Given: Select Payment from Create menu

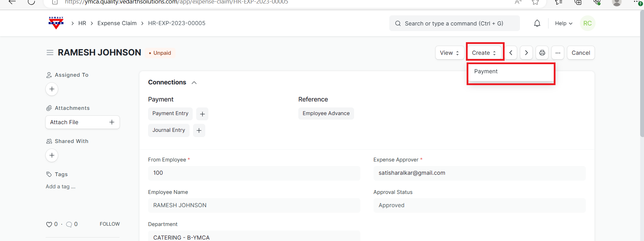Looking at the screenshot, I should (x=486, y=71).
